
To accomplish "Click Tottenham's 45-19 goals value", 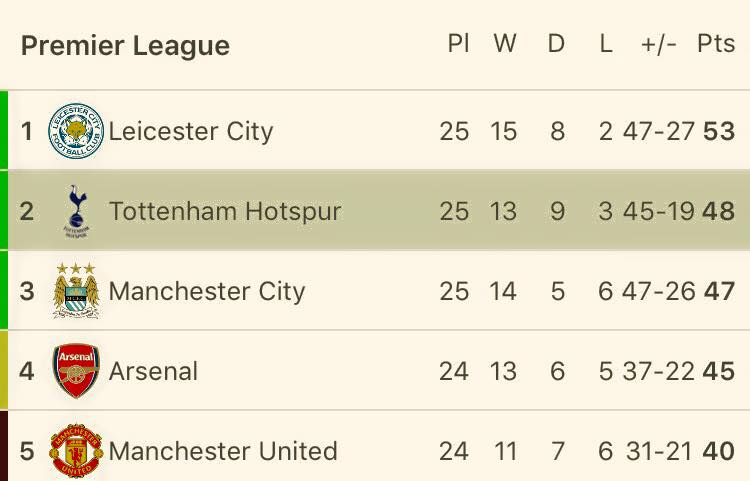I will click(658, 211).
